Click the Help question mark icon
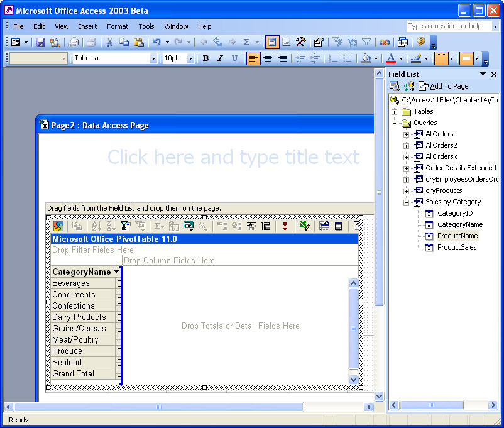 point(420,42)
